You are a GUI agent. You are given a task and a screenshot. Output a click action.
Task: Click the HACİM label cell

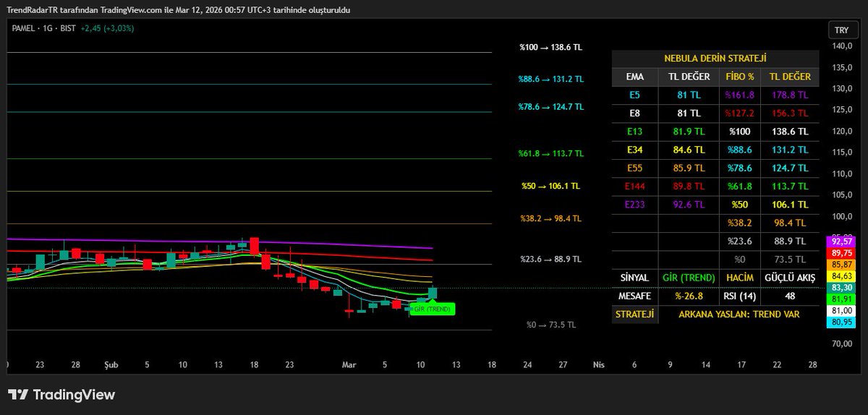(739, 278)
